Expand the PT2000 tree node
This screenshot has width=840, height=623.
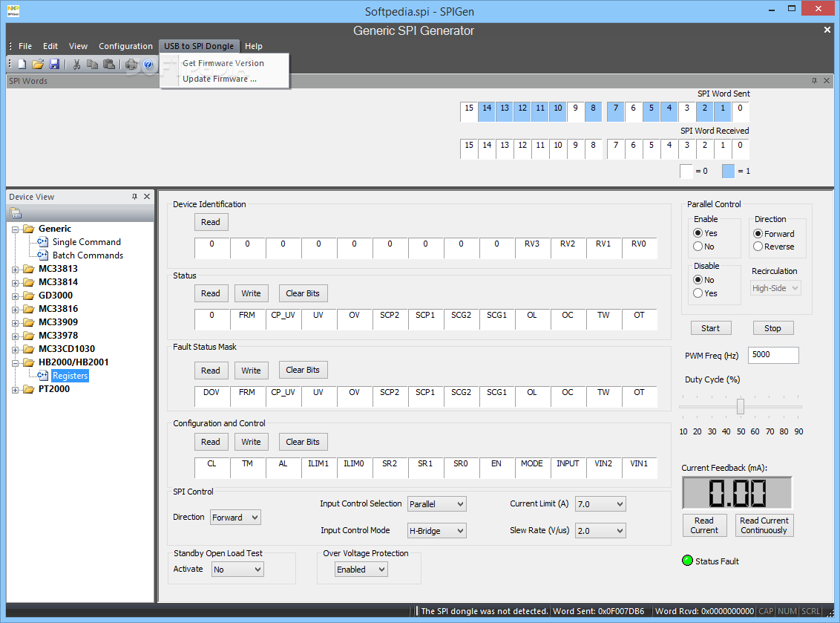(15, 390)
